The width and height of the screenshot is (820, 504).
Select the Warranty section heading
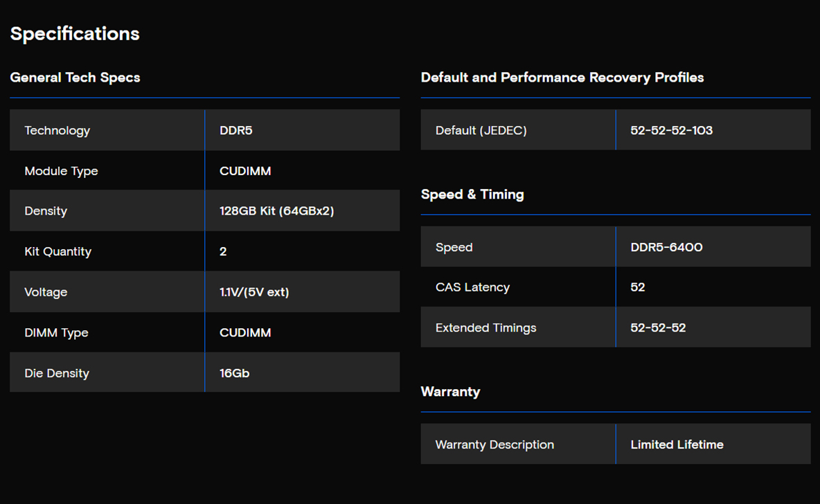[x=450, y=392]
